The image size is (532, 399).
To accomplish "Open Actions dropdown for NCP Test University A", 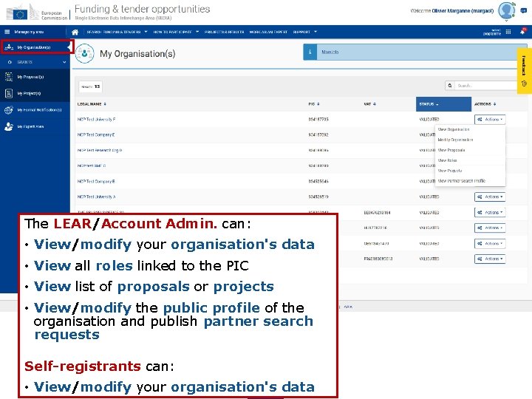I will tap(490, 197).
